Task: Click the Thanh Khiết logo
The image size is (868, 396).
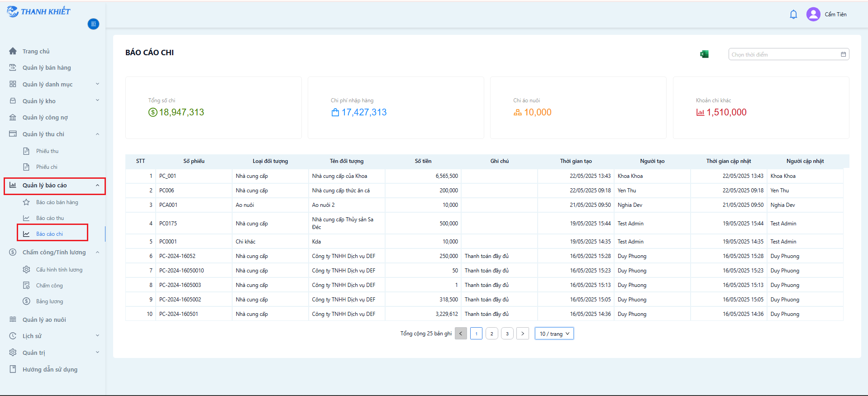Action: click(38, 11)
